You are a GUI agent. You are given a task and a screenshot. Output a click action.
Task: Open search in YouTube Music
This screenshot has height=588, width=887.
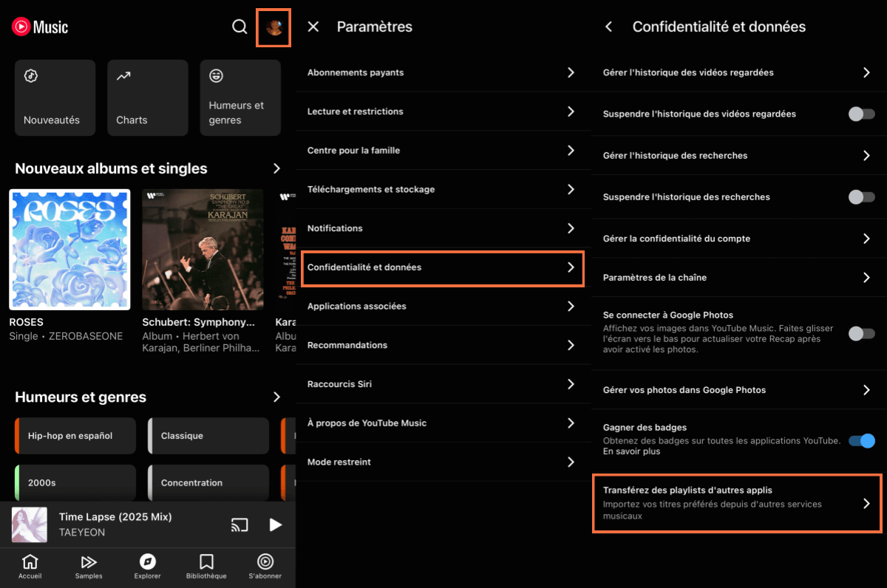239,27
